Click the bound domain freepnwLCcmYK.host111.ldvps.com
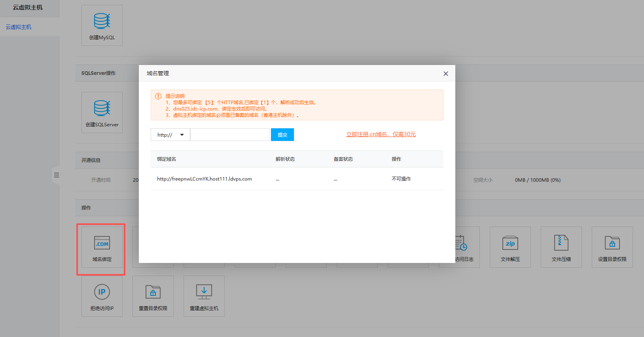The height and width of the screenshot is (337, 644). pos(204,179)
